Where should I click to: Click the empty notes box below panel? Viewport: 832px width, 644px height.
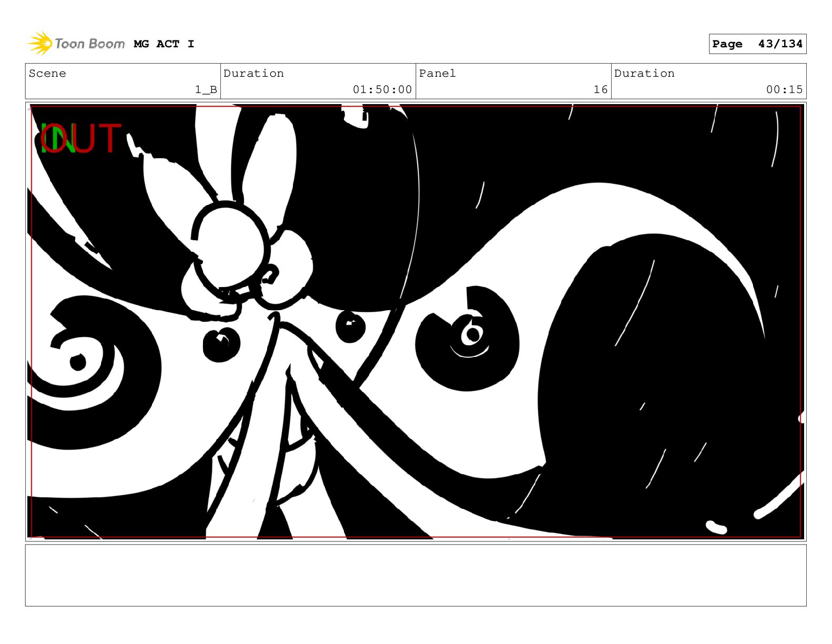415,575
